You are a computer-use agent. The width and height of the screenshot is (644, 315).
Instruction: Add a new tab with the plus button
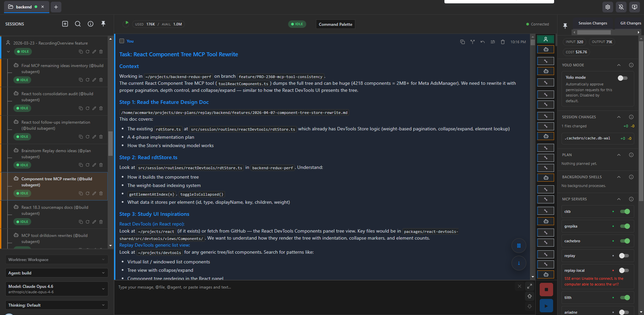click(x=56, y=7)
